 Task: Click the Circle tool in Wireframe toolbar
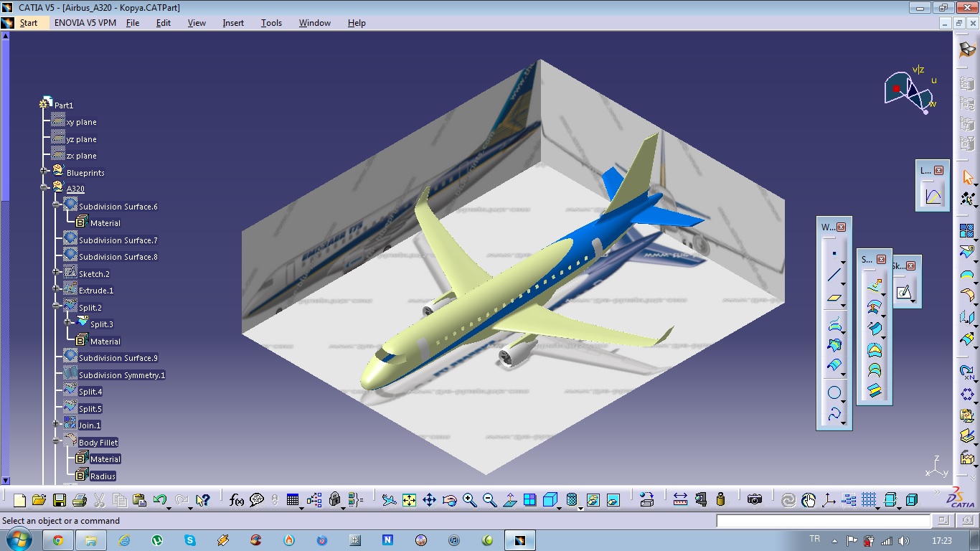pyautogui.click(x=834, y=392)
